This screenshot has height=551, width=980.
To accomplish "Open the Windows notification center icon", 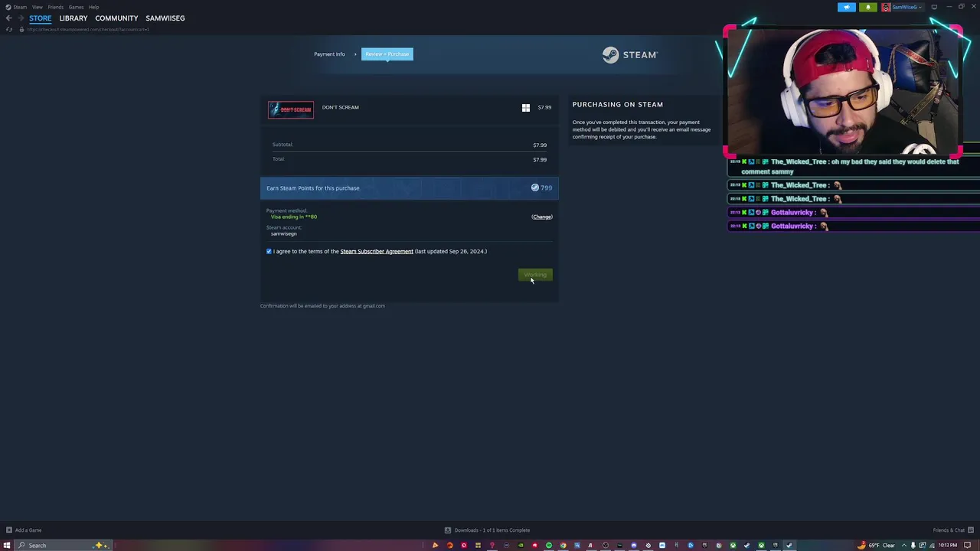I will [x=968, y=545].
